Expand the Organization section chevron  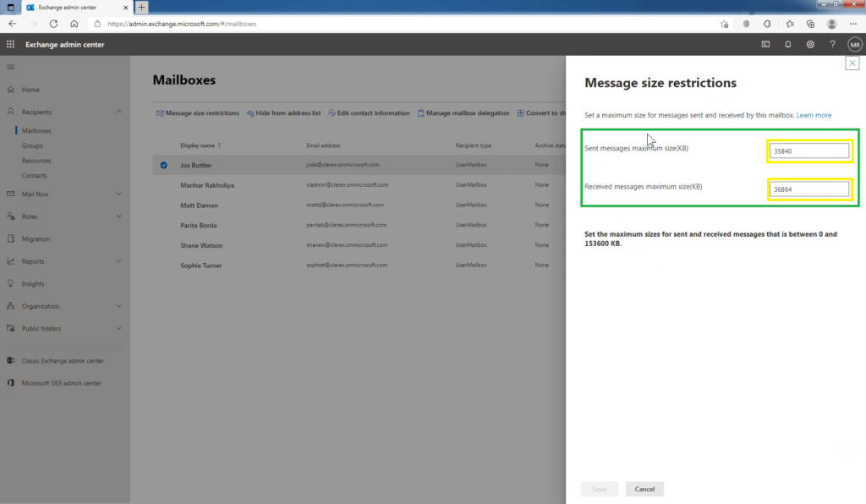[118, 306]
